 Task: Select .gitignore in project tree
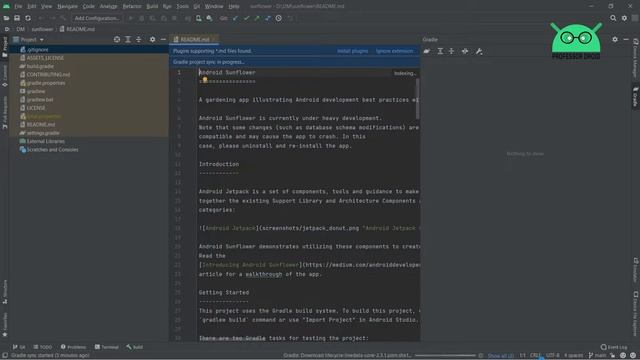(89, 49)
